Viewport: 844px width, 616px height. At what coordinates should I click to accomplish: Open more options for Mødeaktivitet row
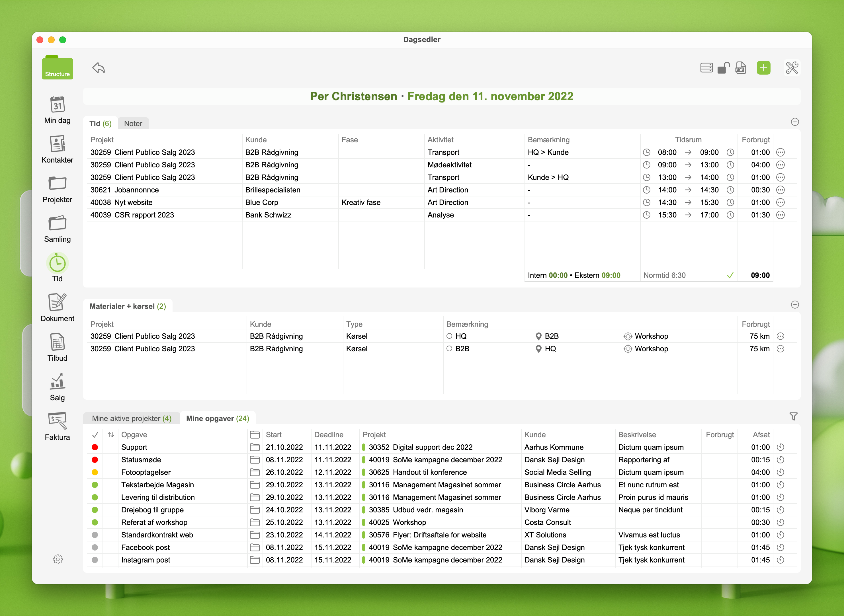click(x=780, y=165)
